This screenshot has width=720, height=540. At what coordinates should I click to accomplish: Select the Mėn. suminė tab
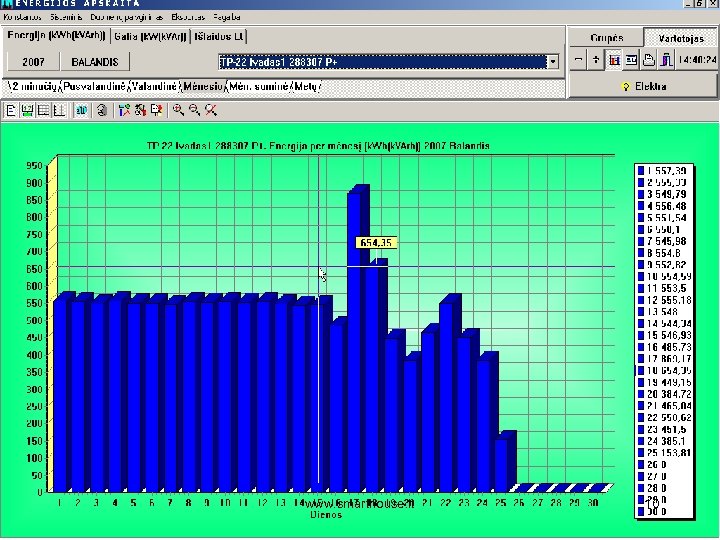point(259,86)
